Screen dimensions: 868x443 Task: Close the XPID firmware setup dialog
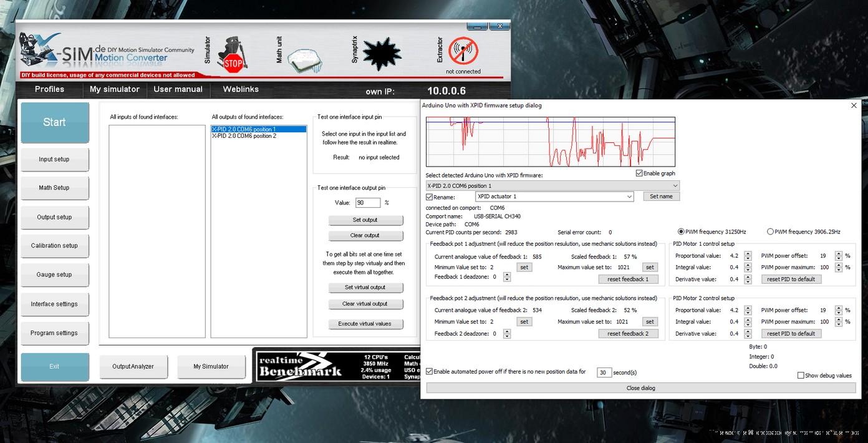coord(854,105)
